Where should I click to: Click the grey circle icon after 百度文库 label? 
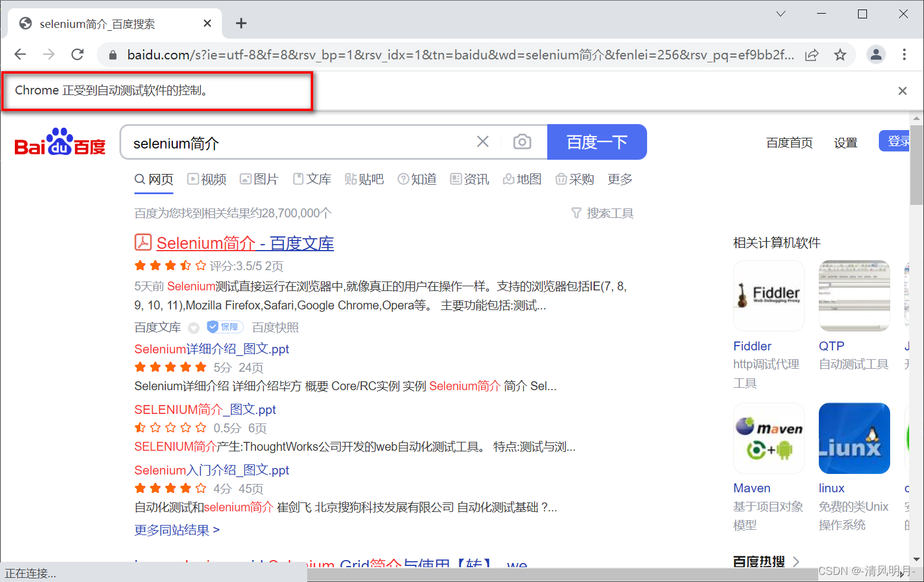coord(194,328)
